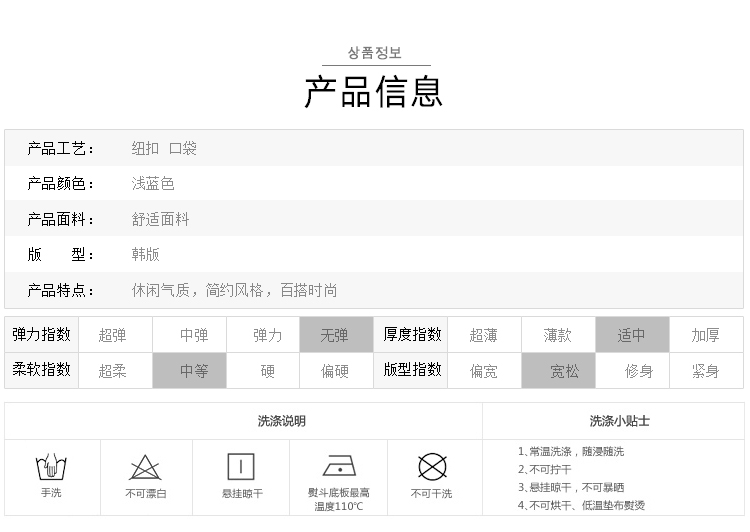Click the 厚度指数 row label
The width and height of the screenshot is (750, 532).
coord(412,335)
